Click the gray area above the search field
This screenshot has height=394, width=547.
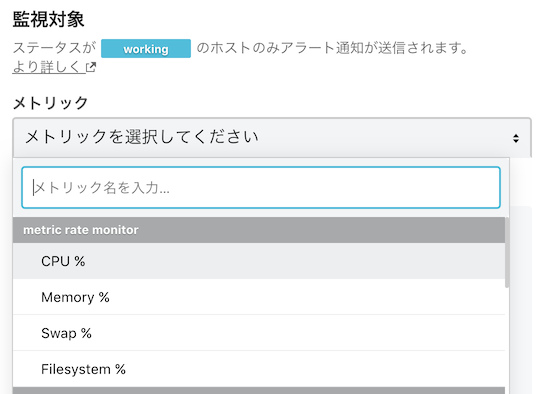point(261,162)
